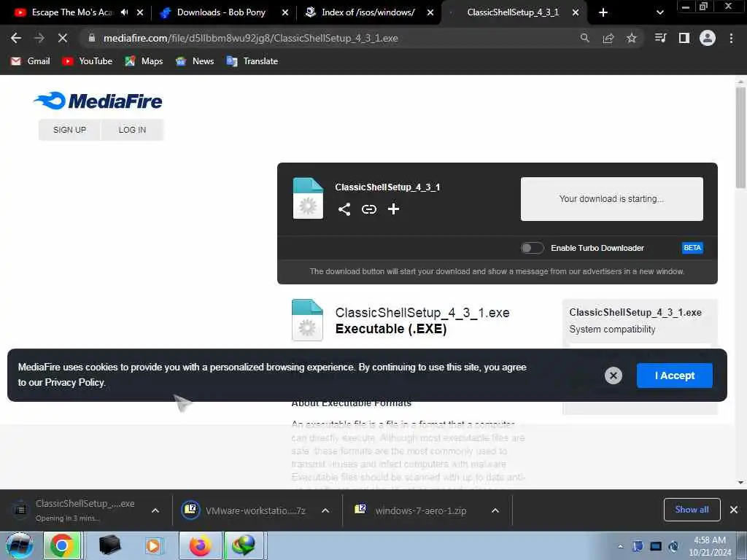The height and width of the screenshot is (560, 747).
Task: Click the zoom magnifier icon in the address bar
Action: (584, 38)
